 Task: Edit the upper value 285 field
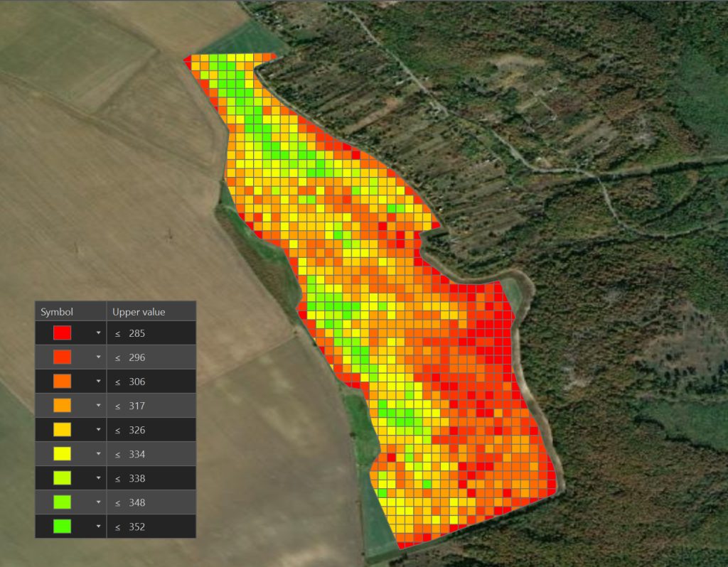pyautogui.click(x=137, y=333)
